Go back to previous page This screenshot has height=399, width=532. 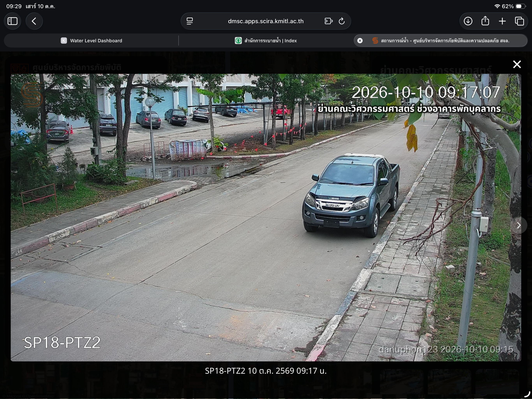[34, 21]
